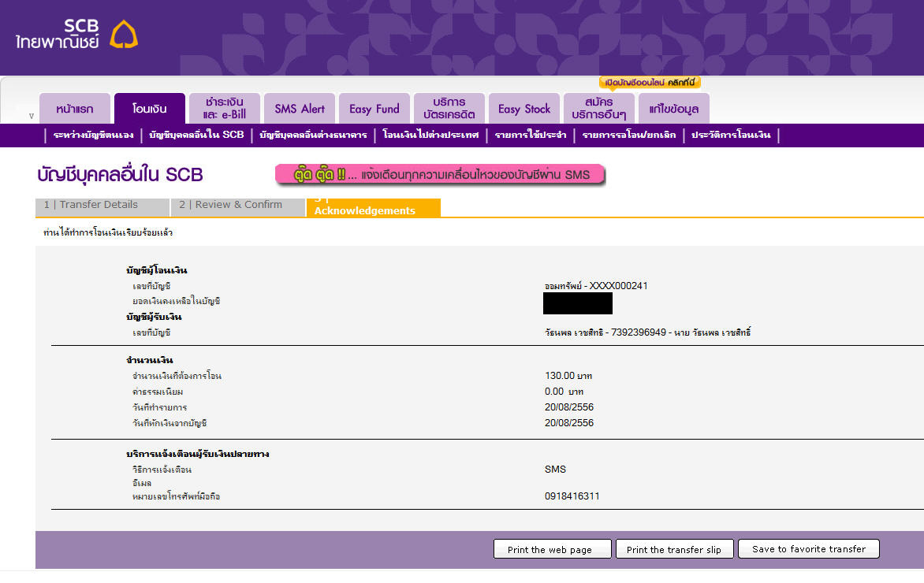
Task: Click the 130.00 บาท amount
Action: [x=568, y=376]
